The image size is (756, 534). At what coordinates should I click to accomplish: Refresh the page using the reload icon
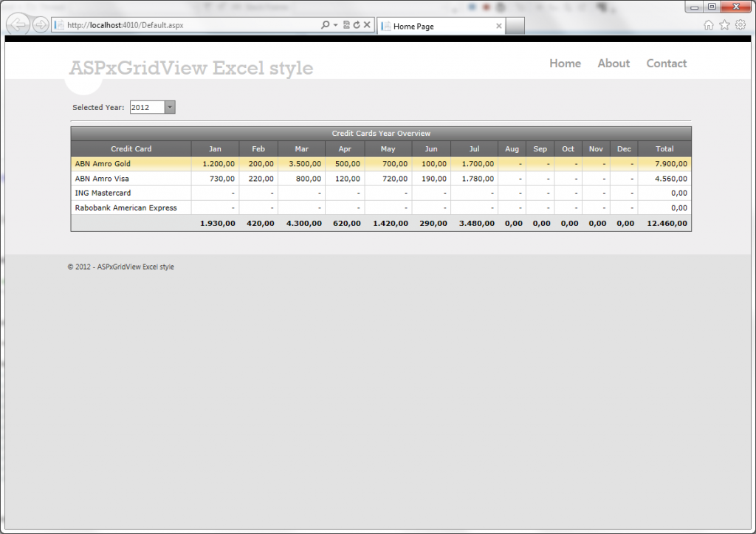[x=357, y=25]
